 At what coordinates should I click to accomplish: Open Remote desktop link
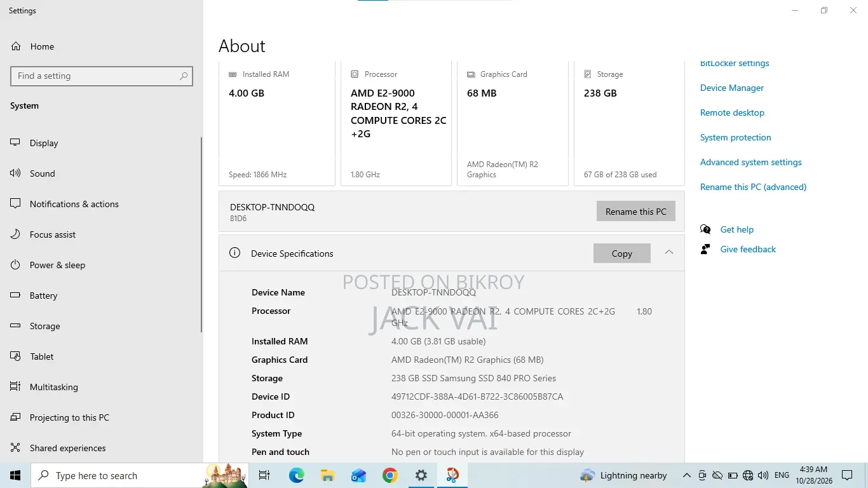point(732,112)
